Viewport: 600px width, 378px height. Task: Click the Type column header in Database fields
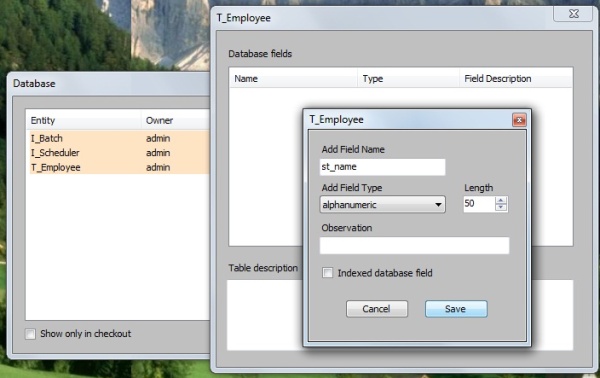408,78
